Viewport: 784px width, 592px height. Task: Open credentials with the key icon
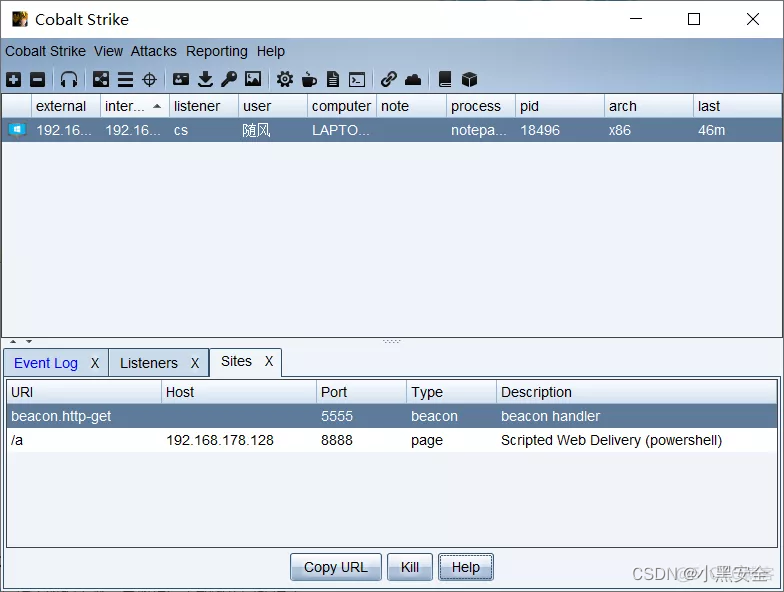click(229, 80)
